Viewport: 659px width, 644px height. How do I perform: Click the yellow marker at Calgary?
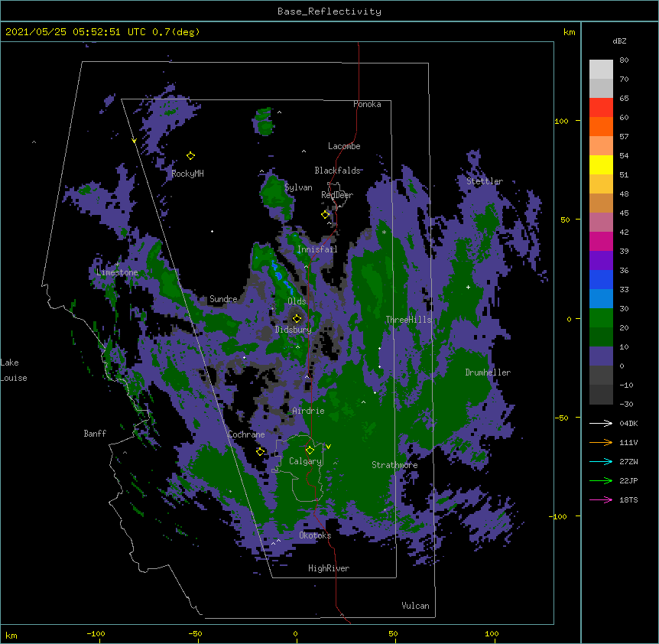(310, 450)
